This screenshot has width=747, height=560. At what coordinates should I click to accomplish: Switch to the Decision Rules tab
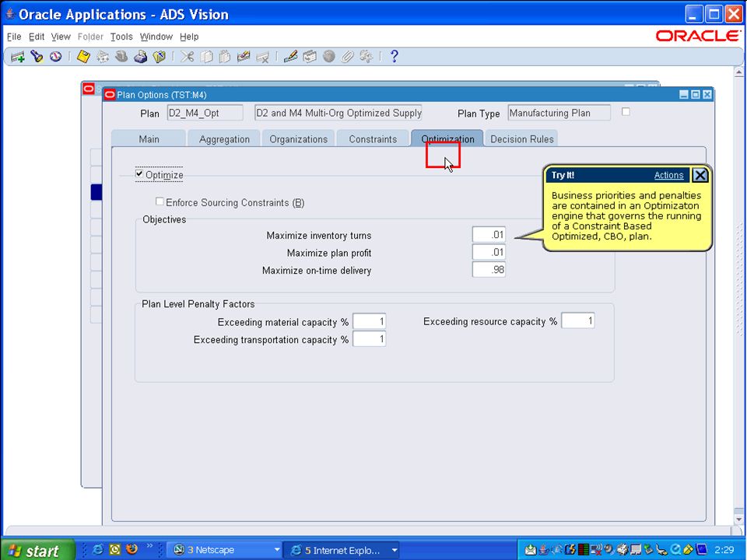[521, 139]
